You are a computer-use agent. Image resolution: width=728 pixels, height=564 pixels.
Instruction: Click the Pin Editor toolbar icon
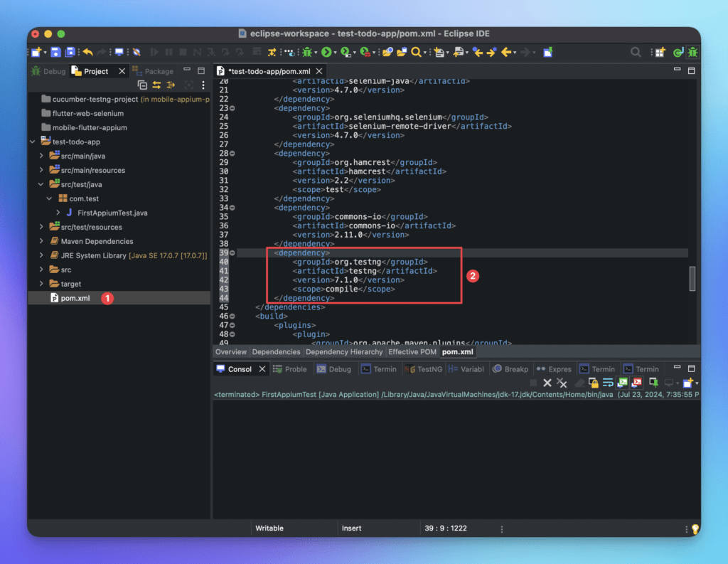[548, 52]
